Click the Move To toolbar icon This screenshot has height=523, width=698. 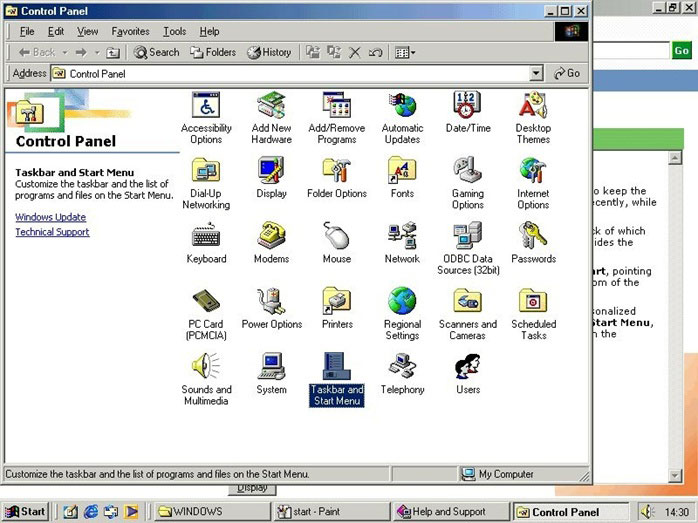pos(313,53)
